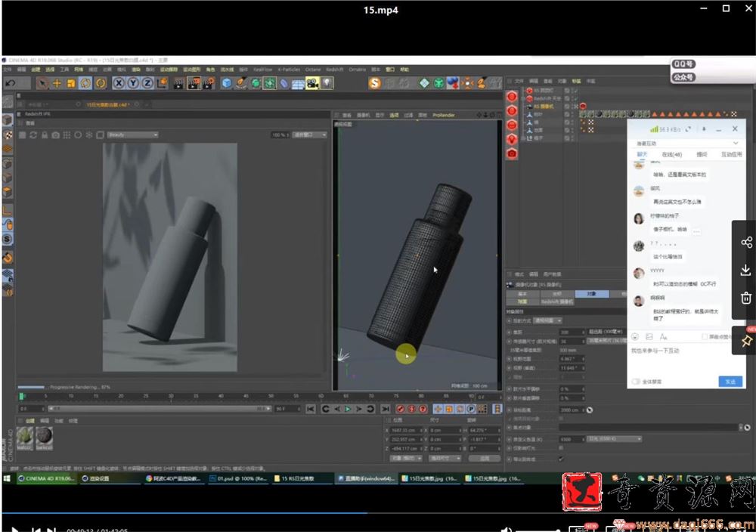Open the white balance preset dropdown

pos(615,440)
